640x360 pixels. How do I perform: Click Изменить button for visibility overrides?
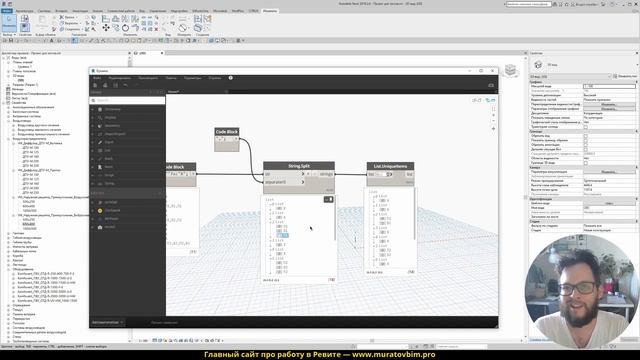coord(609,104)
